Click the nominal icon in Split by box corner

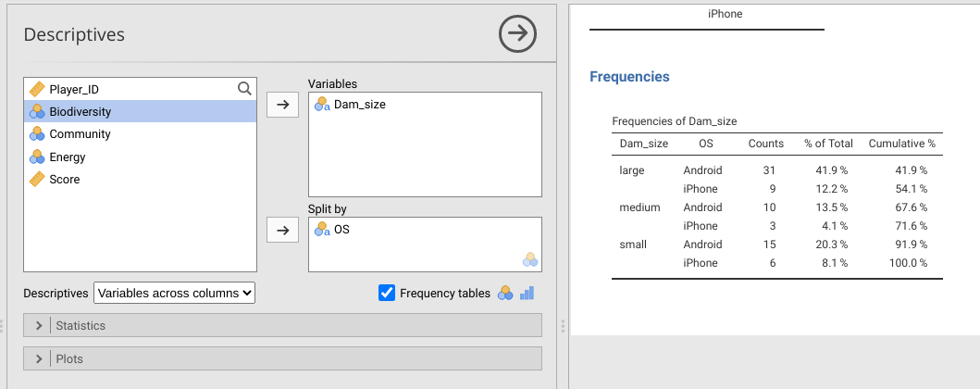[x=530, y=259]
